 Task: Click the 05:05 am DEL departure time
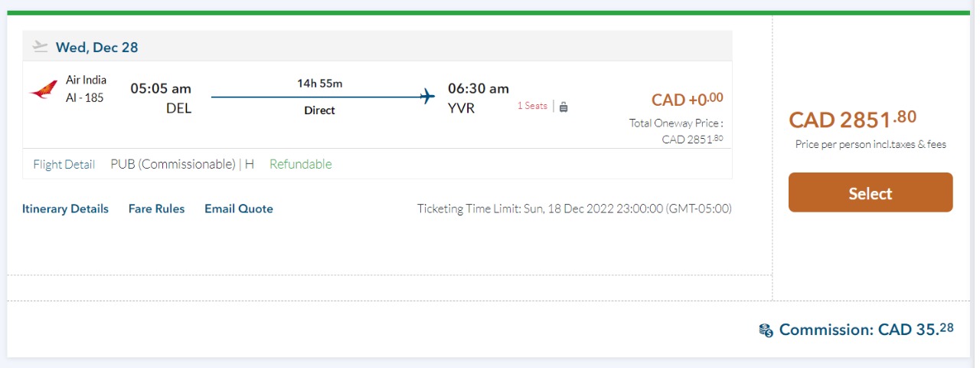coord(161,89)
